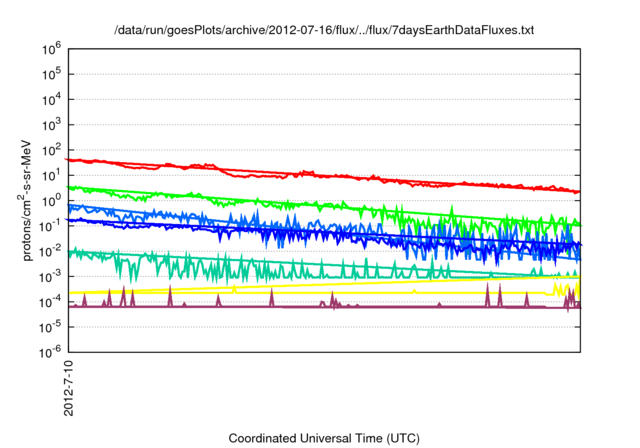
Task: Click the 10^4 y-axis tick label
Action: point(51,100)
